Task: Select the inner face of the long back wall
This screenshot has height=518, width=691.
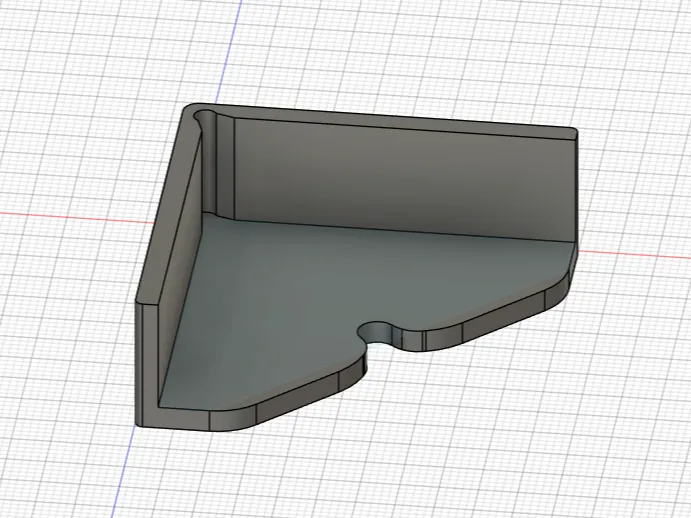Action: click(403, 179)
